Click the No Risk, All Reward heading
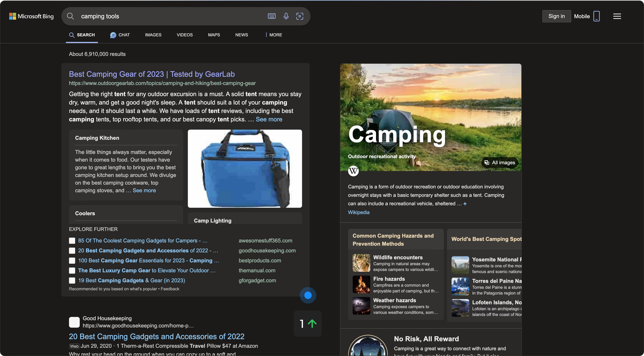This screenshot has width=644, height=356. 426,339
